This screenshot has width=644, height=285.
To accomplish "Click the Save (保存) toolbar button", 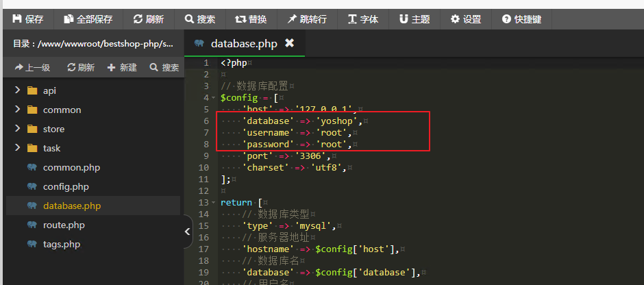I will click(x=27, y=19).
